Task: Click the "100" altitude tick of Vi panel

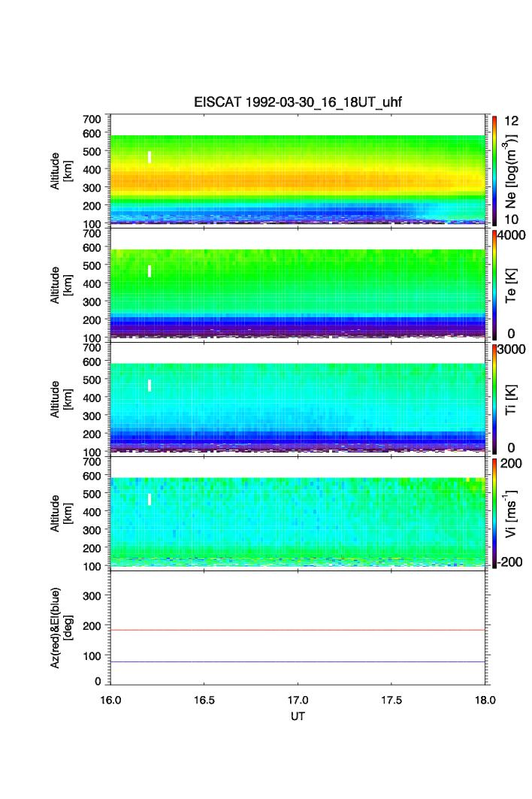Action: pyautogui.click(x=92, y=567)
